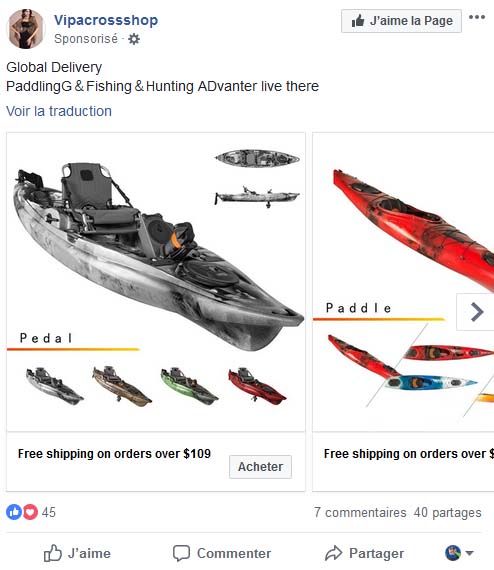
Task: Click Voir la traduction link
Action: point(59,111)
